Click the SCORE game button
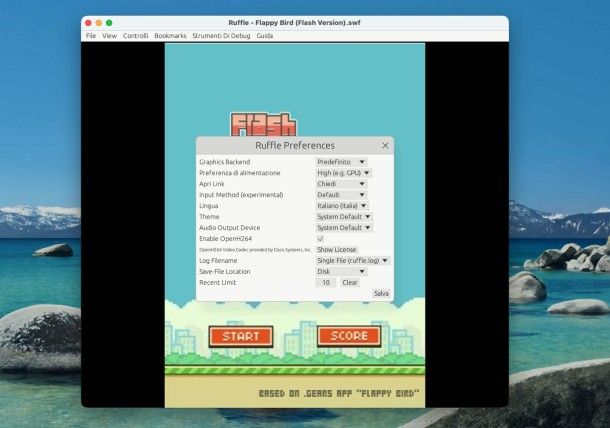Image resolution: width=610 pixels, height=428 pixels. point(349,336)
